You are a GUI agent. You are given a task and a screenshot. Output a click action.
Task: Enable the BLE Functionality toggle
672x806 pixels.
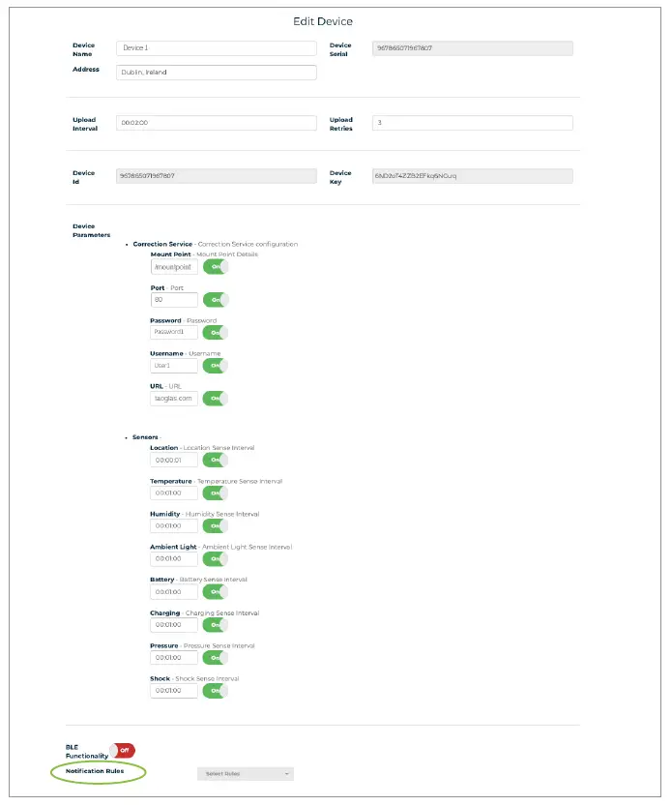coord(122,751)
